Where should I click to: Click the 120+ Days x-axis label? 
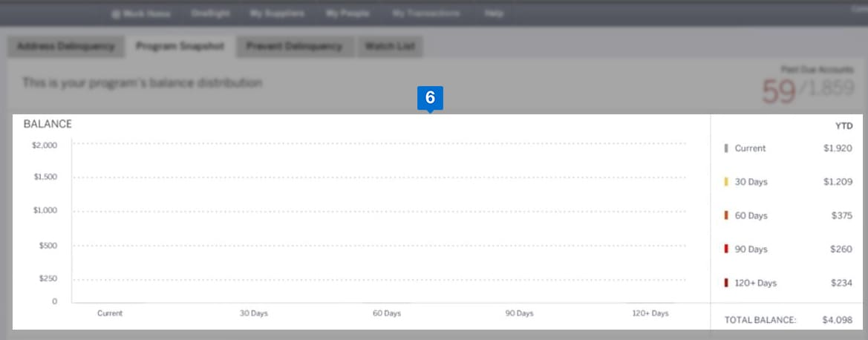click(x=650, y=313)
